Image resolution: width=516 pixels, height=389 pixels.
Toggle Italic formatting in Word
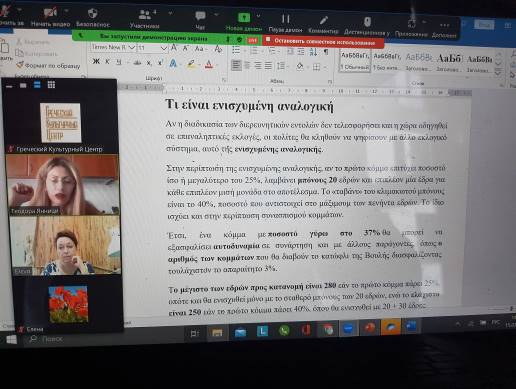pyautogui.click(x=107, y=62)
